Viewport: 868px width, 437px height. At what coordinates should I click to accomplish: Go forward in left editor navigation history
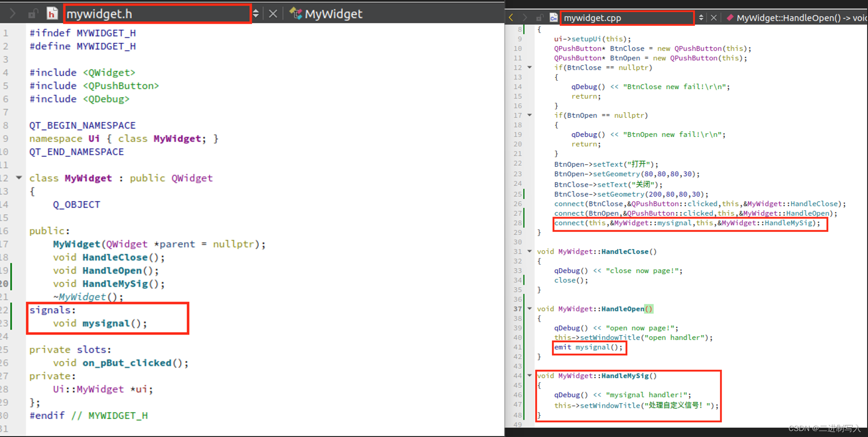click(x=12, y=14)
